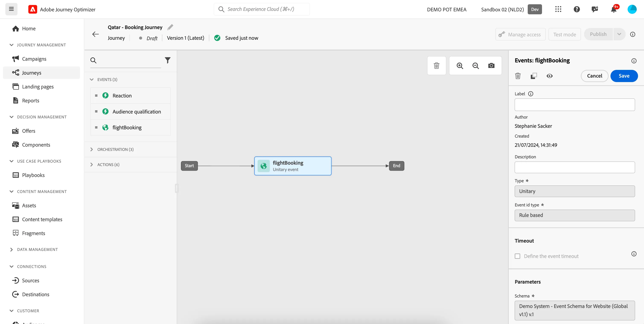The width and height of the screenshot is (644, 324).
Task: Click the filter icon in palette search
Action: coord(168,60)
